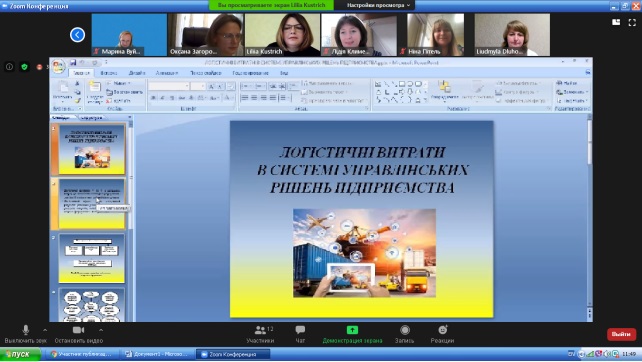
Task: Switch to Документ1 Microsoft Word in taskbar
Action: tap(156, 354)
